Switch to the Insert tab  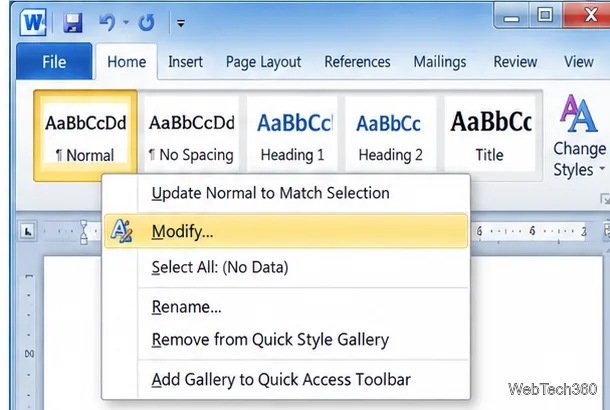(x=185, y=62)
